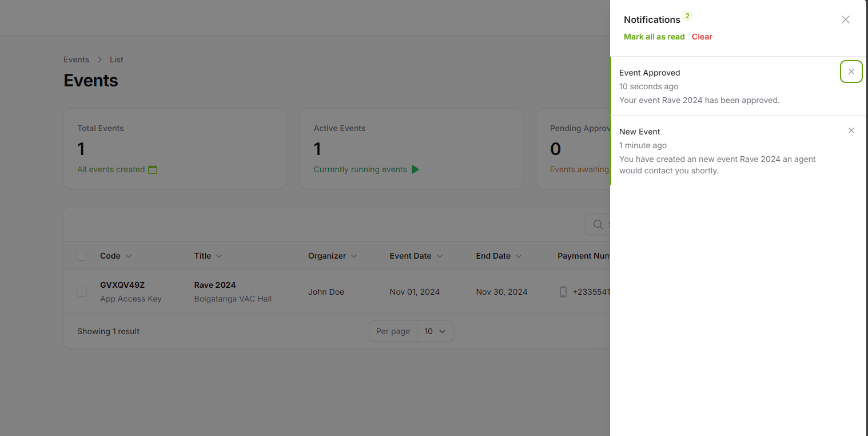Image resolution: width=868 pixels, height=436 pixels.
Task: Click the phone icon in Payment Number column
Action: coord(563,292)
